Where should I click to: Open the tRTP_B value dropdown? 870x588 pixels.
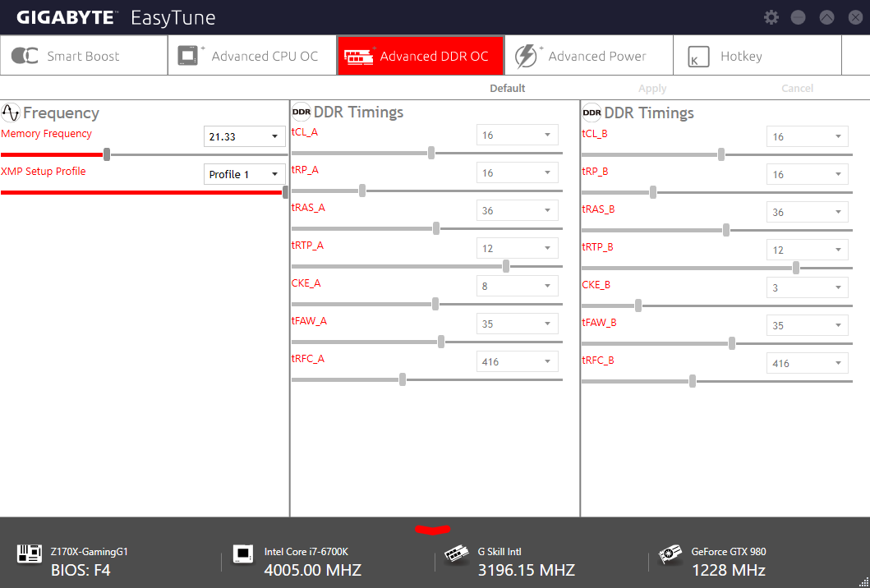[808, 250]
